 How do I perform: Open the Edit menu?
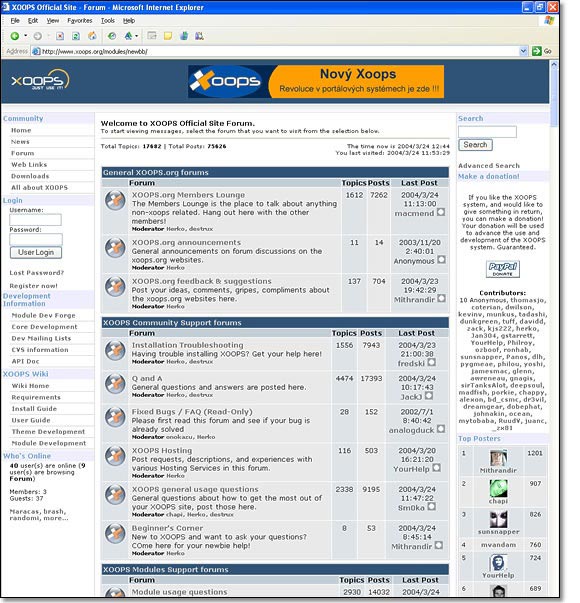(x=33, y=20)
